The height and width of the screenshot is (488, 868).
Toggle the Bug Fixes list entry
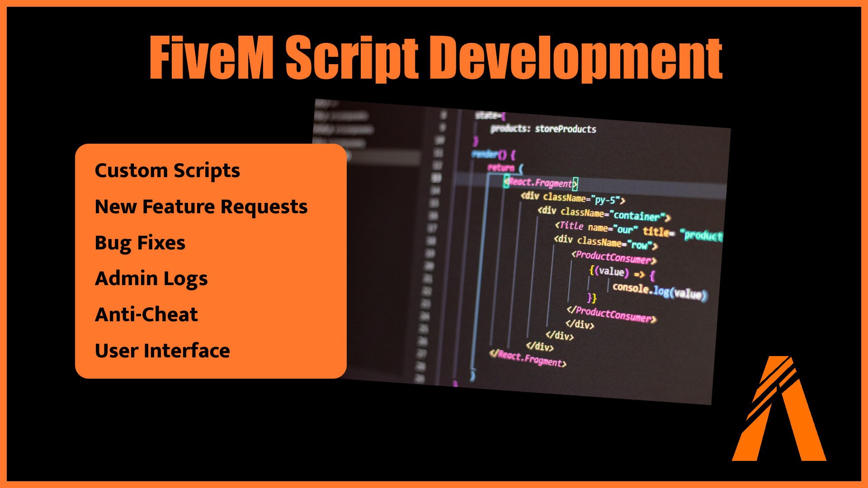coord(139,243)
